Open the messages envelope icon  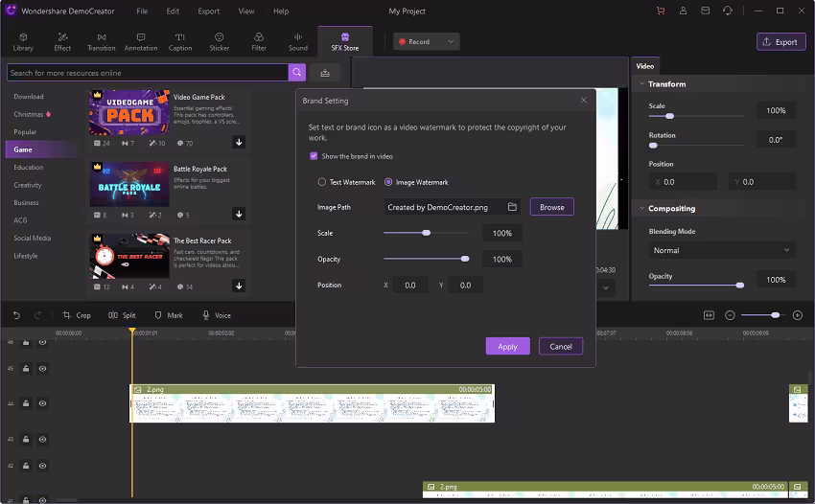[706, 11]
